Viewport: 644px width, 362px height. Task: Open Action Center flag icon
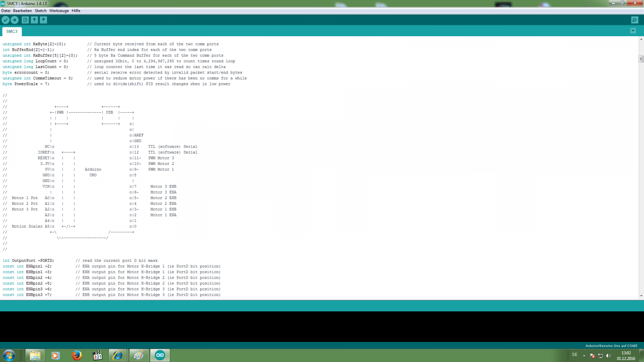pos(592,356)
